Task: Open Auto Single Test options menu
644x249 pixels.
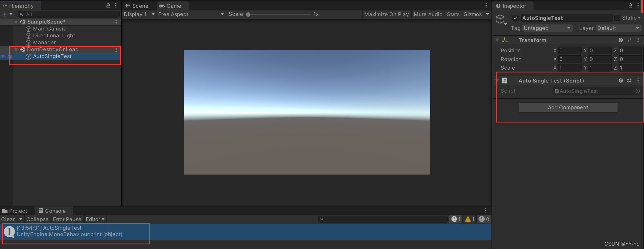Action: point(638,81)
